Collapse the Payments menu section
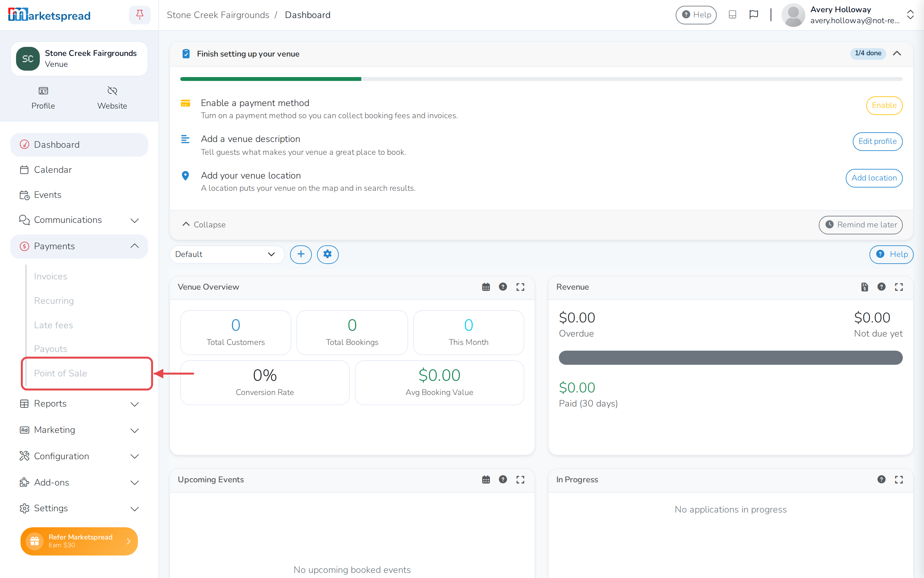This screenshot has width=924, height=578. point(79,246)
